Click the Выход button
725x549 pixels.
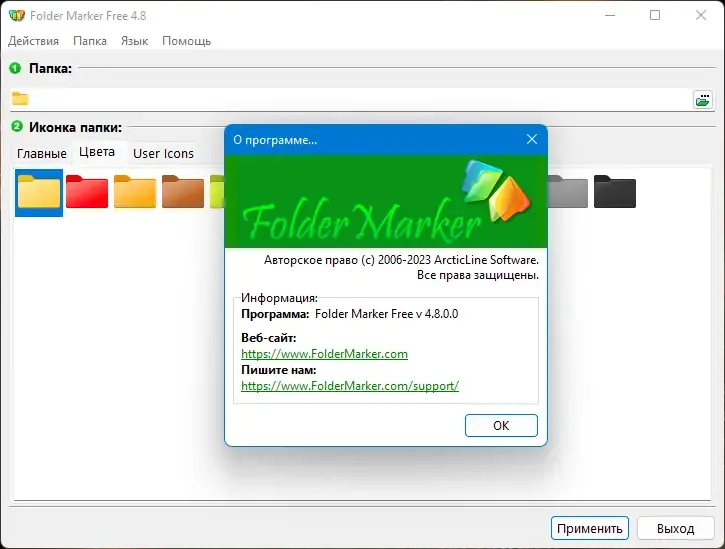point(676,528)
